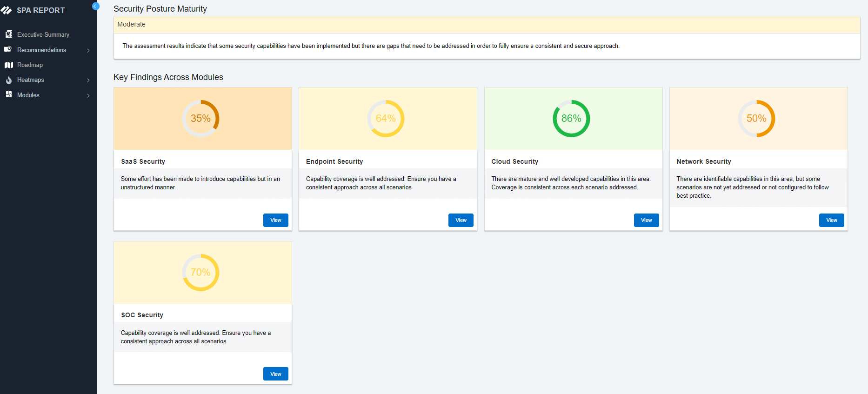Expand the Modules submenu chevron

click(88, 95)
